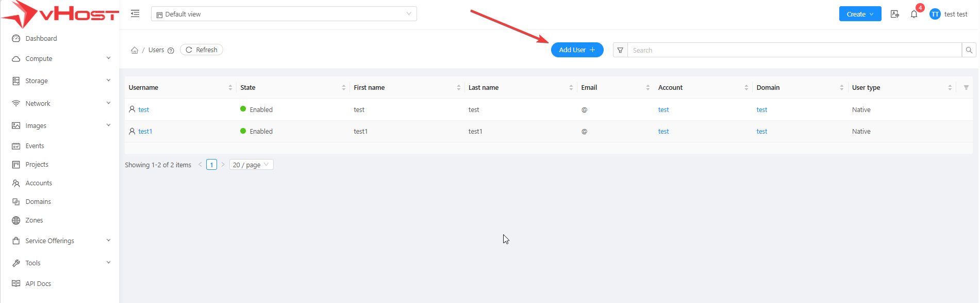
Task: Collapse the sidebar with the menu fold icon
Action: coord(135,14)
